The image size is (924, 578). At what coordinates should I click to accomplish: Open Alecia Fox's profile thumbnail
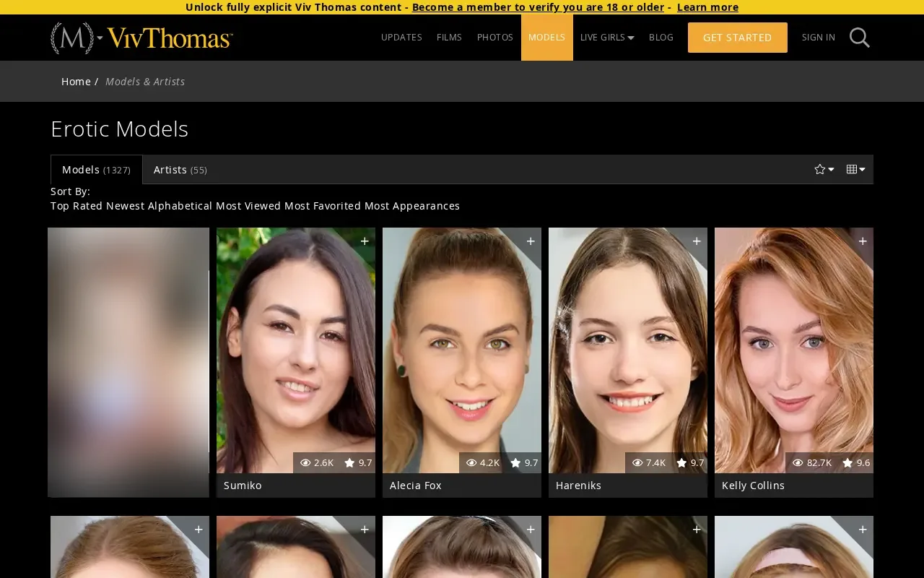(x=462, y=350)
